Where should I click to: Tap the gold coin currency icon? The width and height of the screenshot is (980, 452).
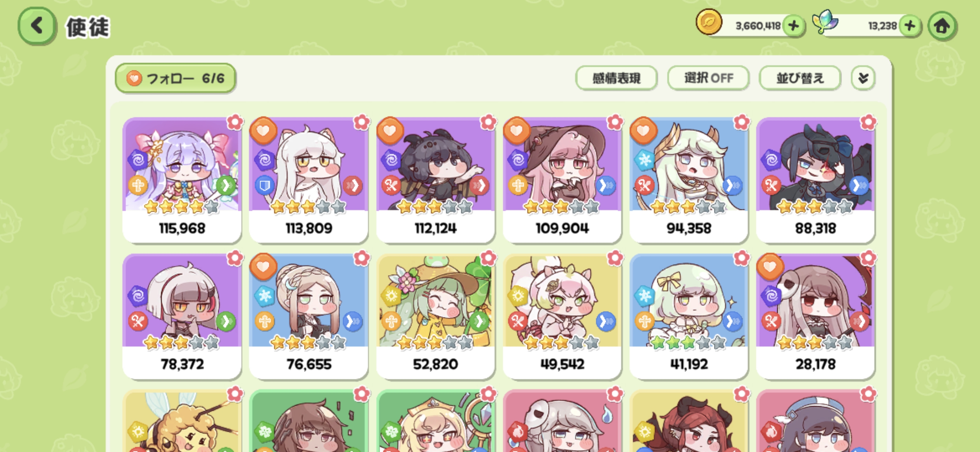709,22
